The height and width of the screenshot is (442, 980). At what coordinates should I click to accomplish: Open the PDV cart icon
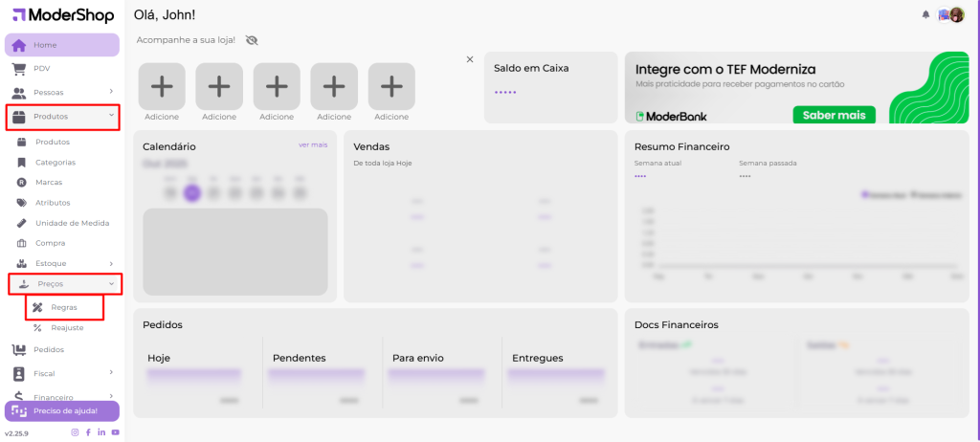19,69
